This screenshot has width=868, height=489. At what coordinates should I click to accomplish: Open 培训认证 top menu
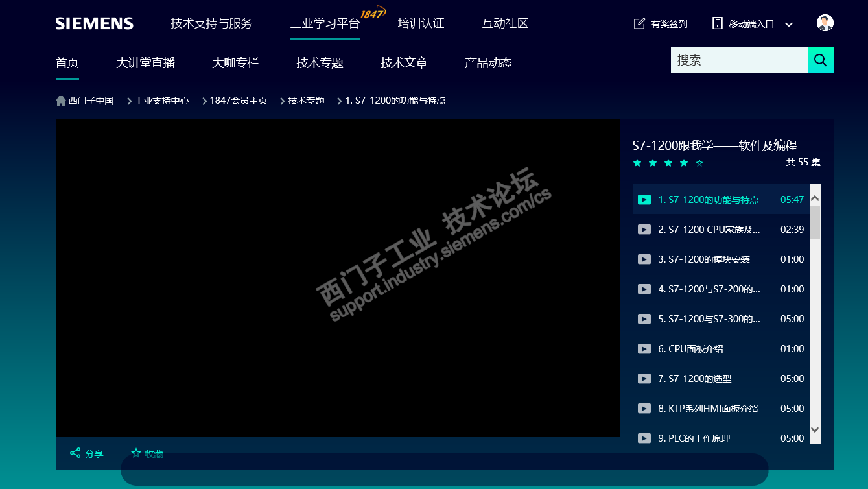[x=421, y=23]
